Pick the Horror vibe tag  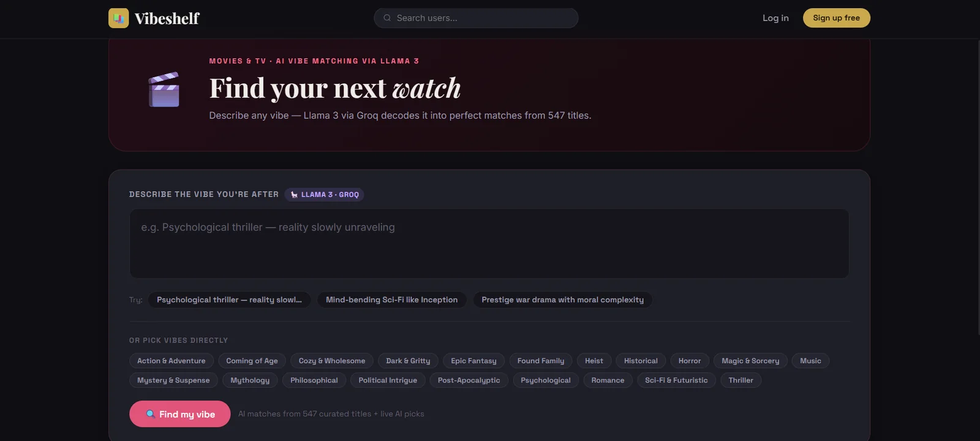pos(690,361)
